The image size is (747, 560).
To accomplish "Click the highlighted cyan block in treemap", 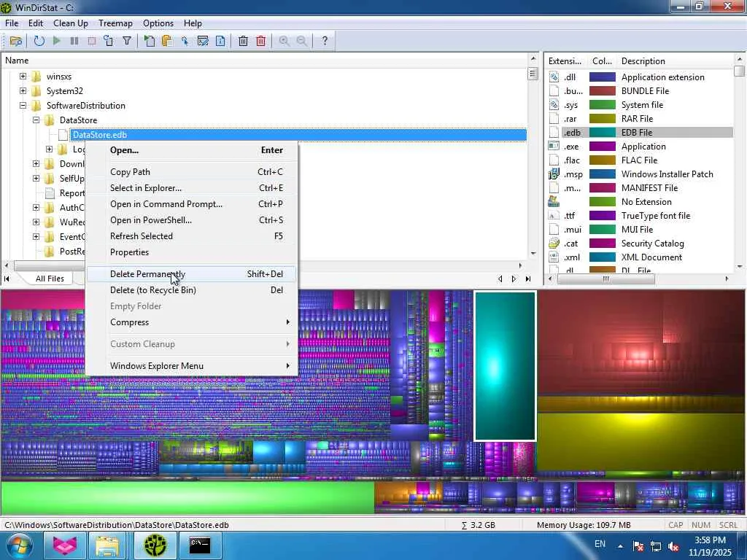I will pos(505,365).
